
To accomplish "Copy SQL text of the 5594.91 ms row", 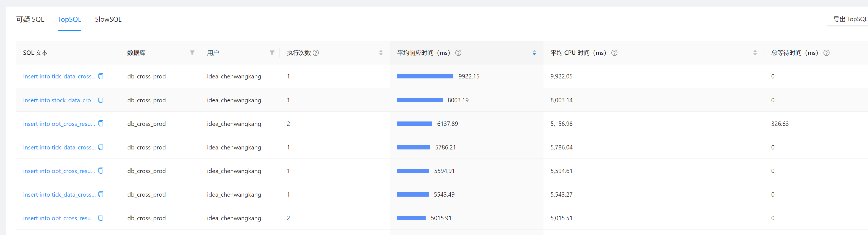I will coord(101,171).
